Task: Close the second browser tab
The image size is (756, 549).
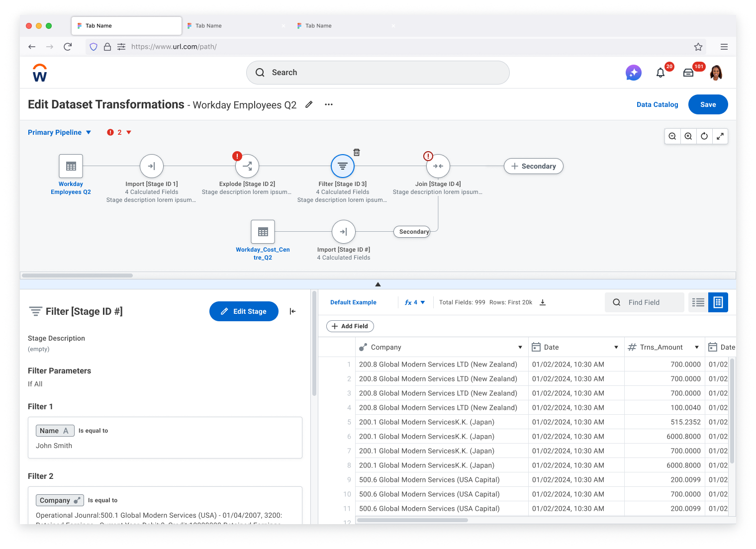Action: click(283, 26)
